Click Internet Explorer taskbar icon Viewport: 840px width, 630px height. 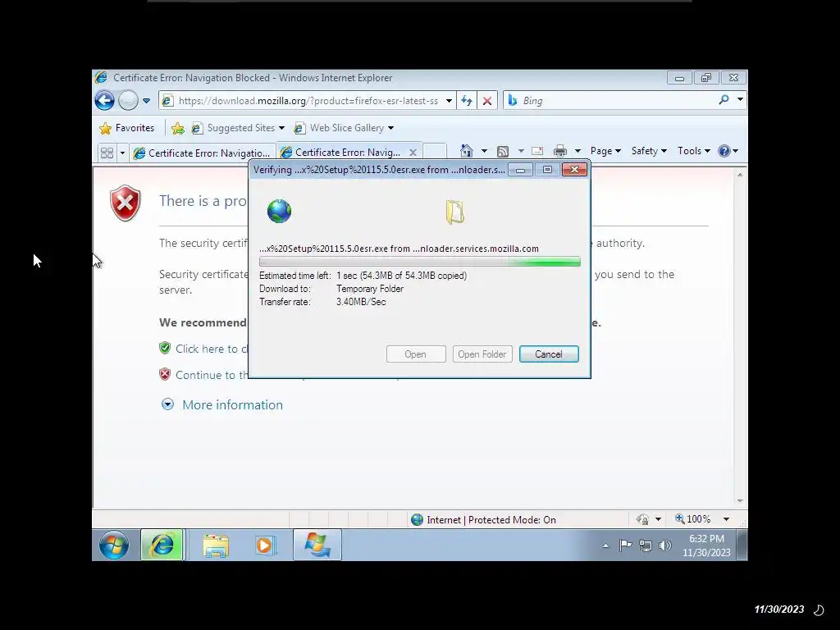162,546
